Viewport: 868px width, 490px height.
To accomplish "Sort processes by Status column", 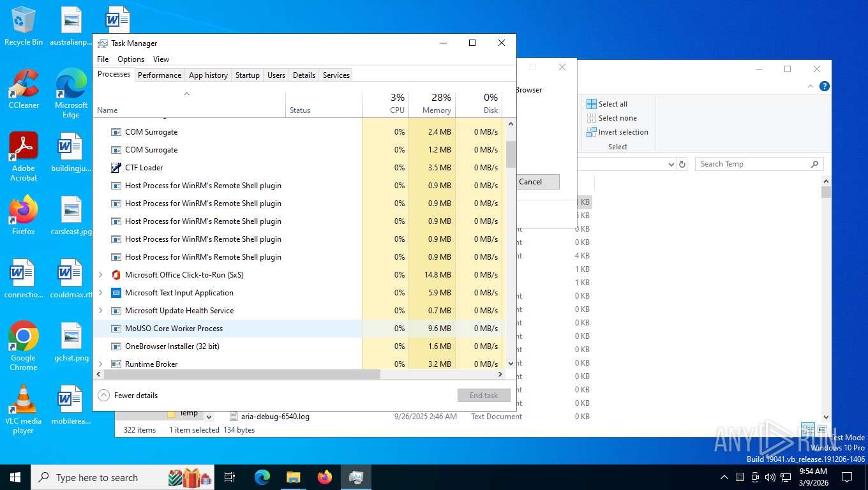I will point(324,105).
